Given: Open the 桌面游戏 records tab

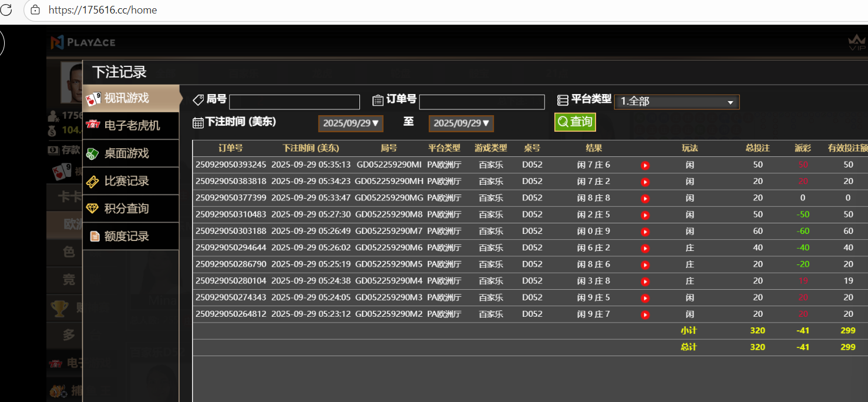Looking at the screenshot, I should click(131, 153).
